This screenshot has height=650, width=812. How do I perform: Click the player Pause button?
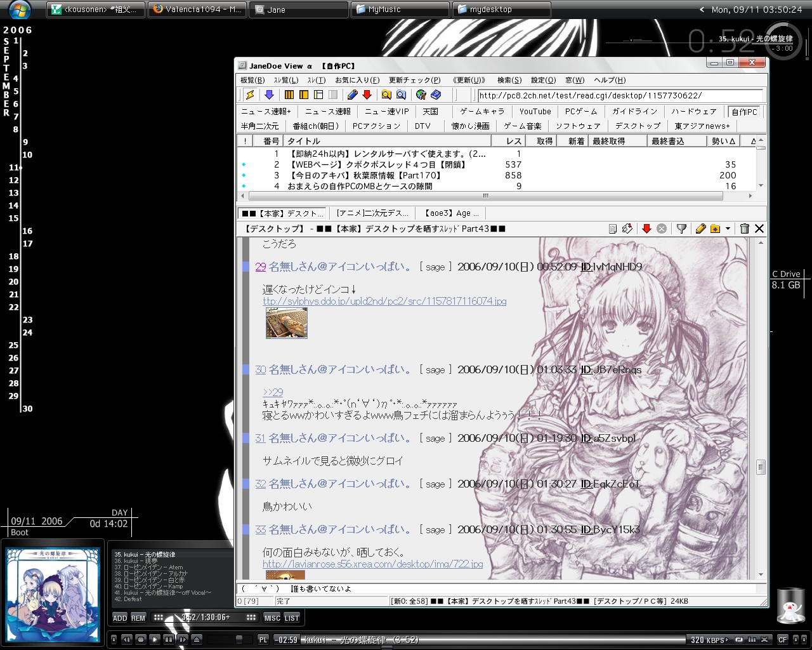click(168, 639)
